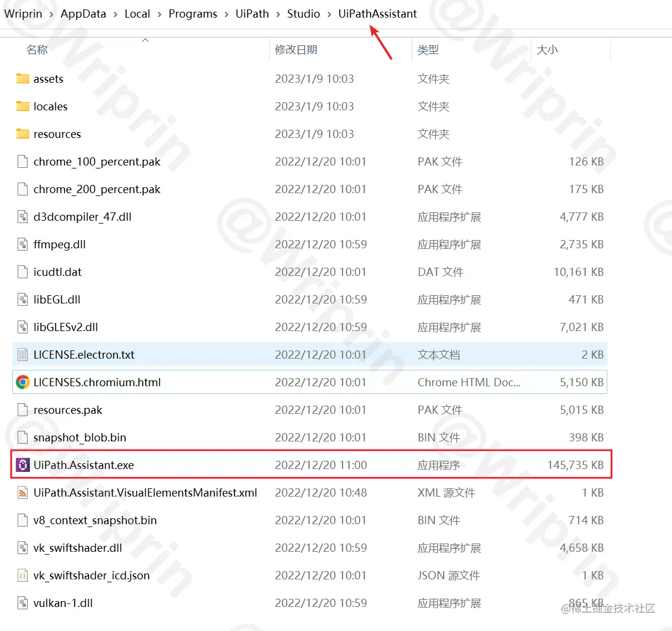The width and height of the screenshot is (672, 631).
Task: Sort by the 名称 column header
Action: pyautogui.click(x=37, y=50)
